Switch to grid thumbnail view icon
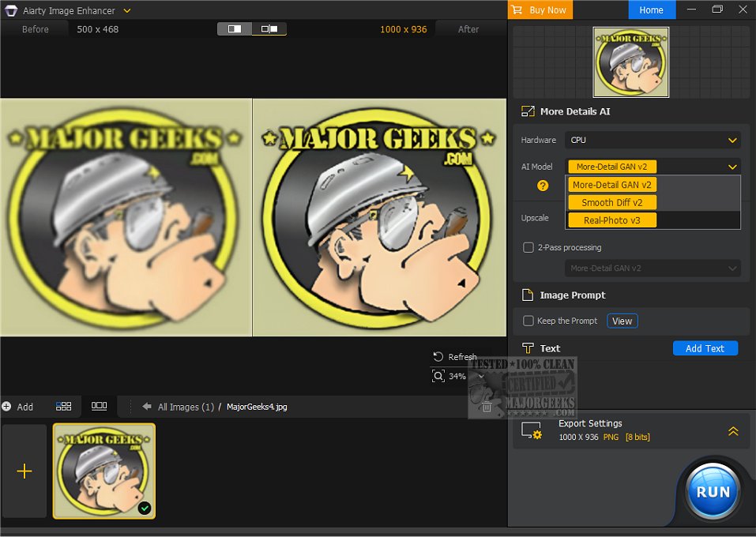The width and height of the screenshot is (756, 537). 64,407
